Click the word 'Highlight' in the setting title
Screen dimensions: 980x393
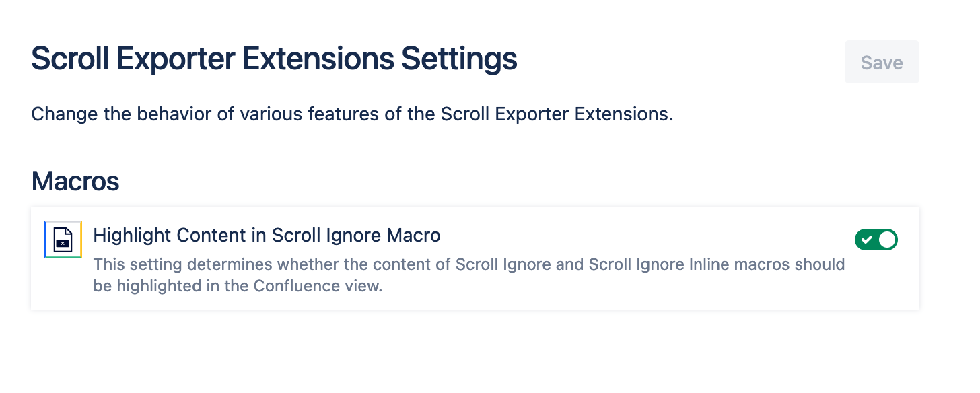(131, 235)
